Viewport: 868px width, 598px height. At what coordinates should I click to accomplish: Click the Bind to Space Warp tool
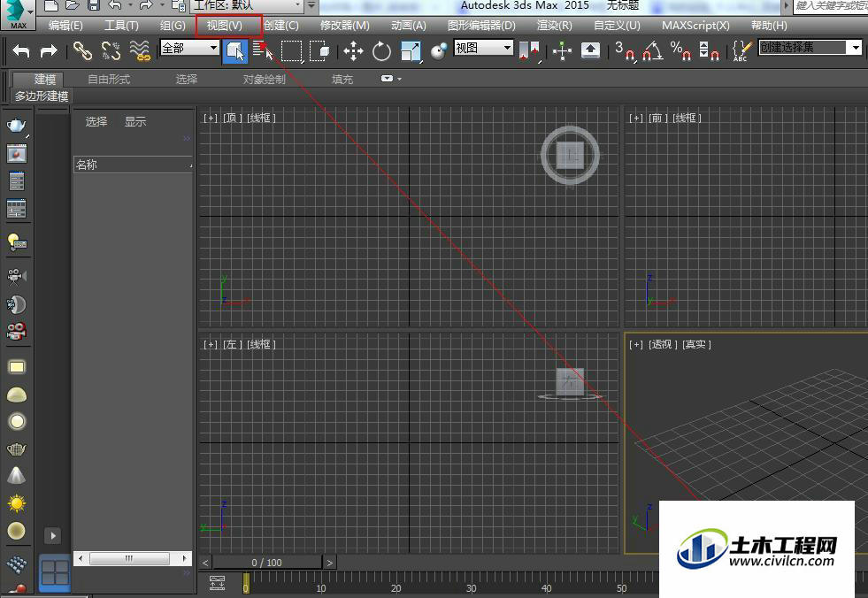[140, 51]
